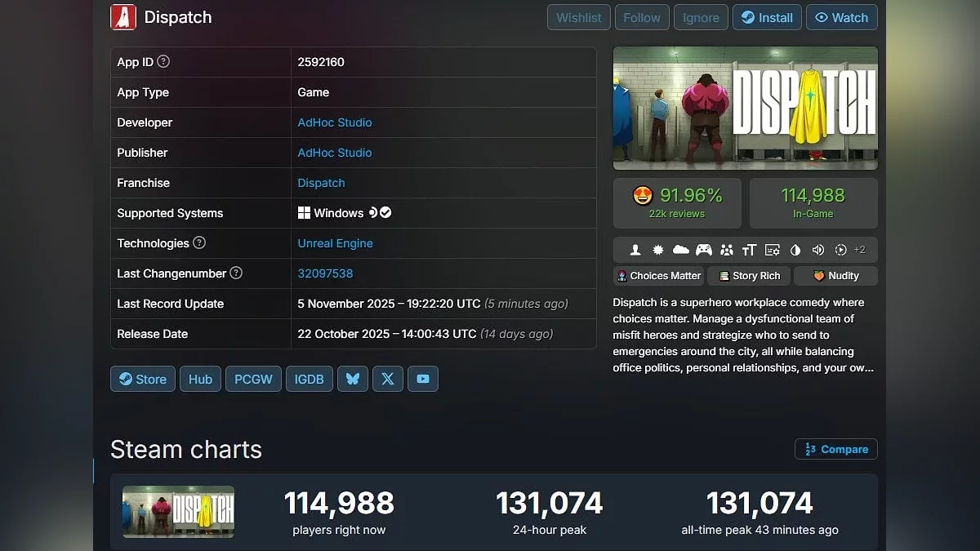Click the App ID help question mark
Image resolution: width=980 pixels, height=551 pixels.
click(163, 61)
